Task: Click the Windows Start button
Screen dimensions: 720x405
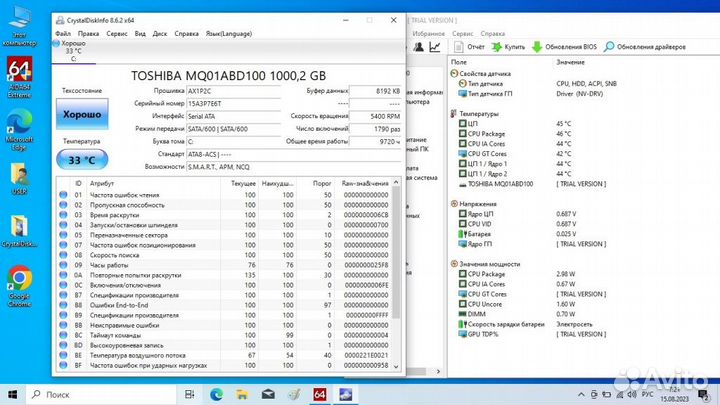Action: click(13, 394)
